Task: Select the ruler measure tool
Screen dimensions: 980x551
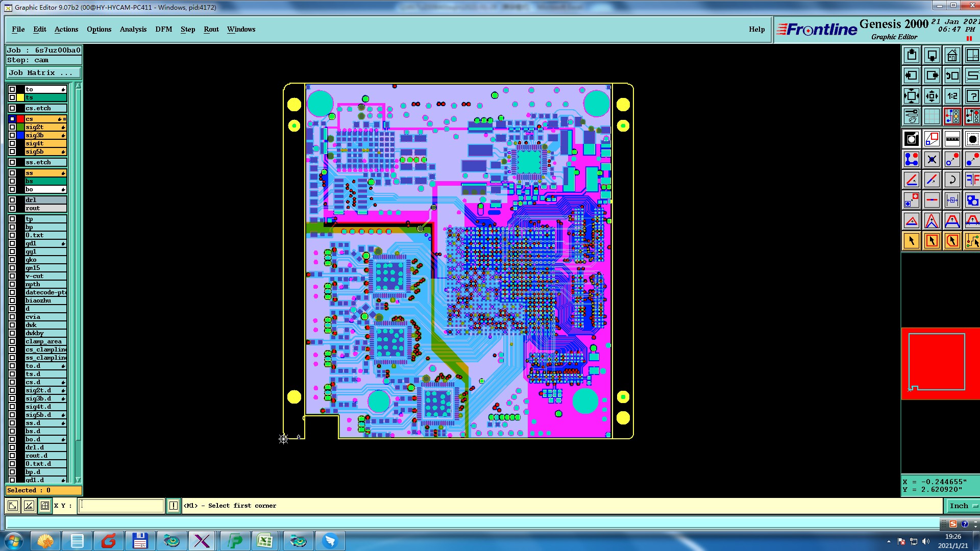Action: pyautogui.click(x=952, y=139)
